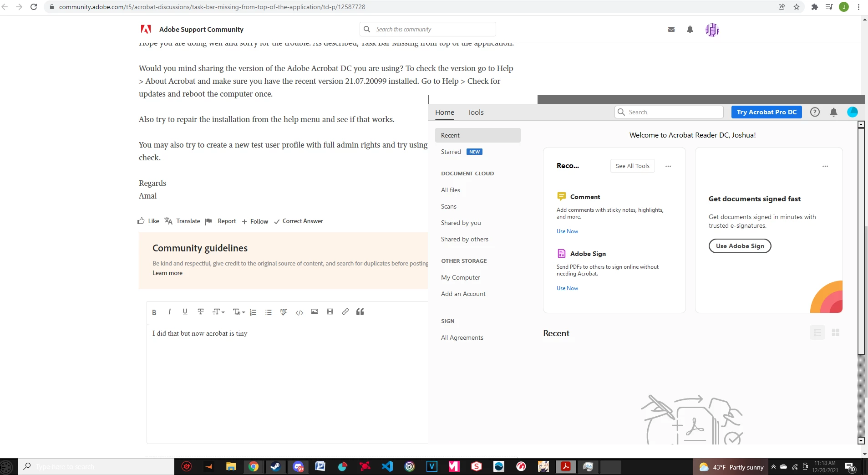Switch to Acrobat Tools tab
Screen dimensions: 868x475
pos(476,112)
